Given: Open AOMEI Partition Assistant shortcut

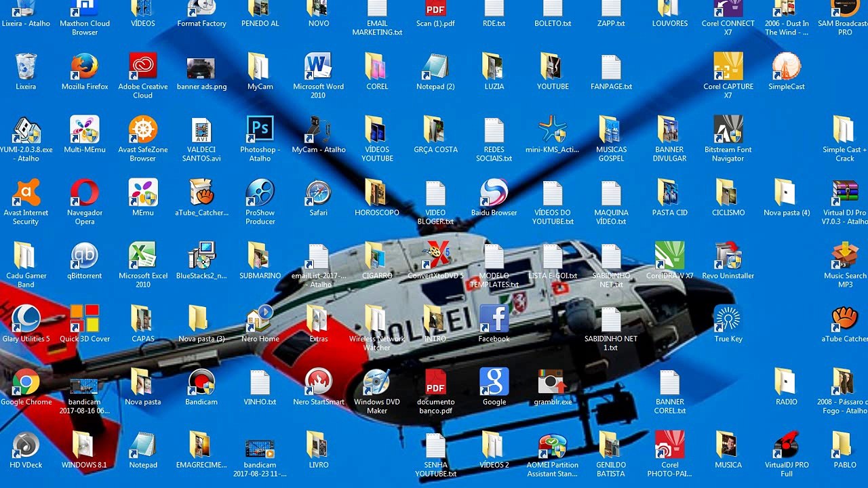Looking at the screenshot, I should point(553,445).
